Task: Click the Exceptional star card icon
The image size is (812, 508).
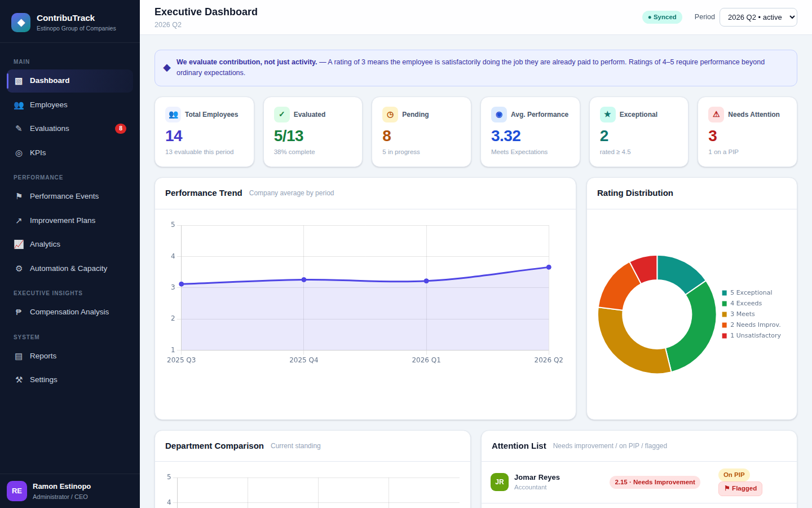Action: [608, 115]
